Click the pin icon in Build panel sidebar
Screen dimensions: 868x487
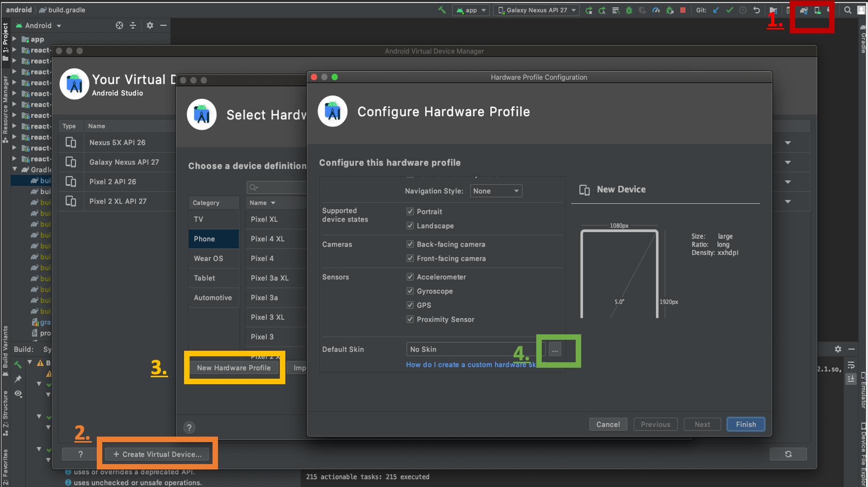coord(18,379)
